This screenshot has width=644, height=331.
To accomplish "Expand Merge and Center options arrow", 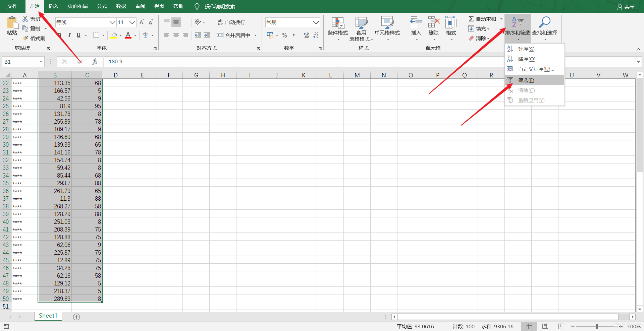I will 256,35.
